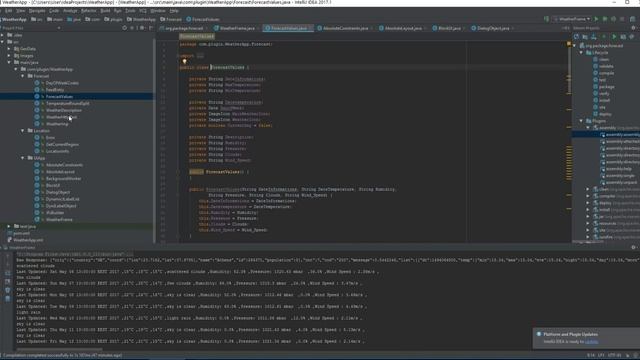
Task: Collapse the src folder in project tree
Action: [2, 42]
